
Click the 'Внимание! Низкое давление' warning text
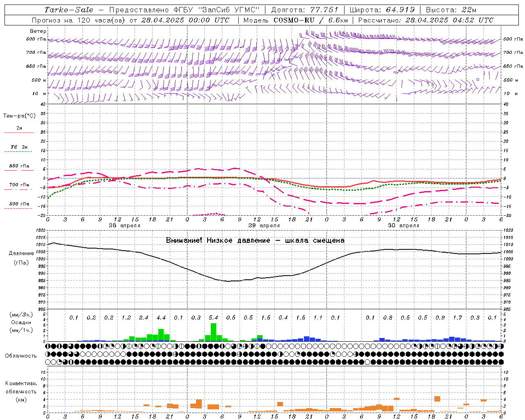[x=218, y=240]
